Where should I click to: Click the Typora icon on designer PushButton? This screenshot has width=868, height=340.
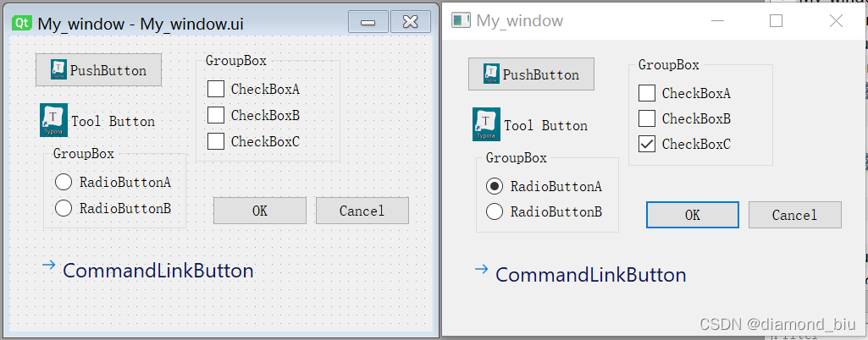coord(58,69)
